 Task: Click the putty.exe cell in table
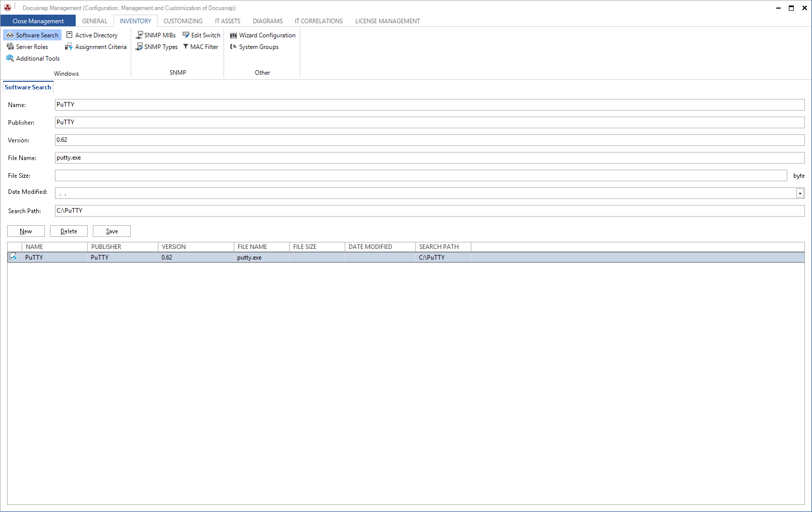[261, 257]
